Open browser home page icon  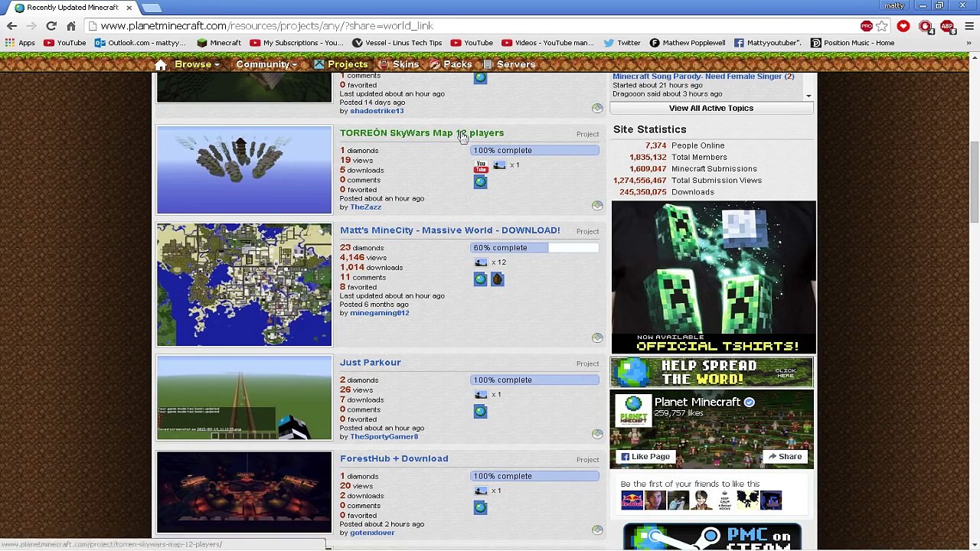[x=71, y=26]
